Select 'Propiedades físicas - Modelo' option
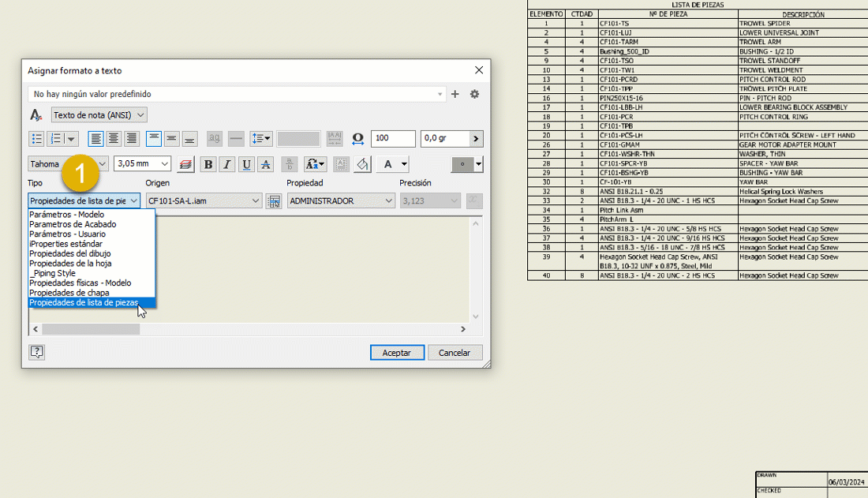This screenshot has height=498, width=868. click(x=92, y=283)
